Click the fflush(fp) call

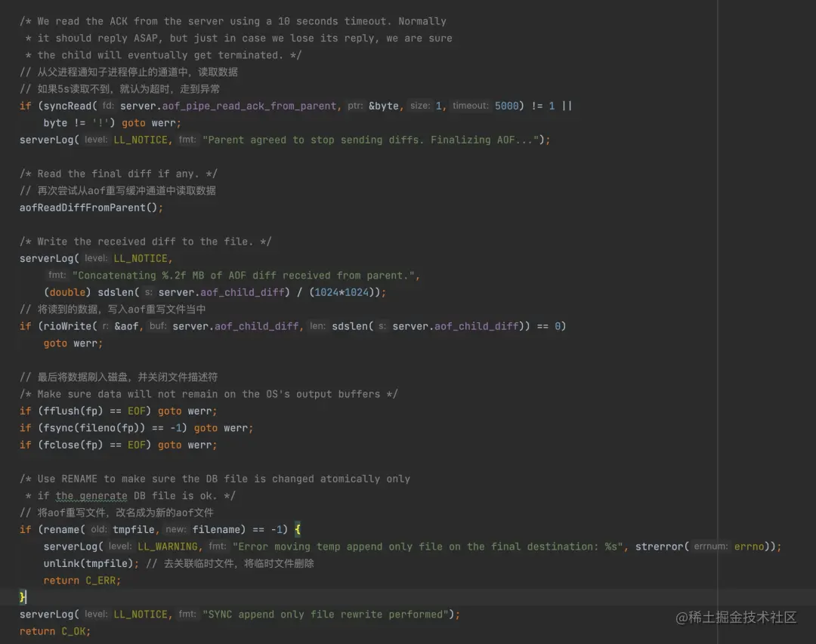(73, 411)
